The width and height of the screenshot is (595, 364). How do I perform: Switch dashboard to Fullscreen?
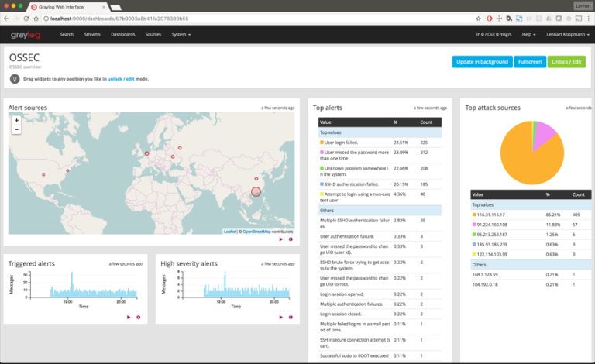[x=530, y=62]
